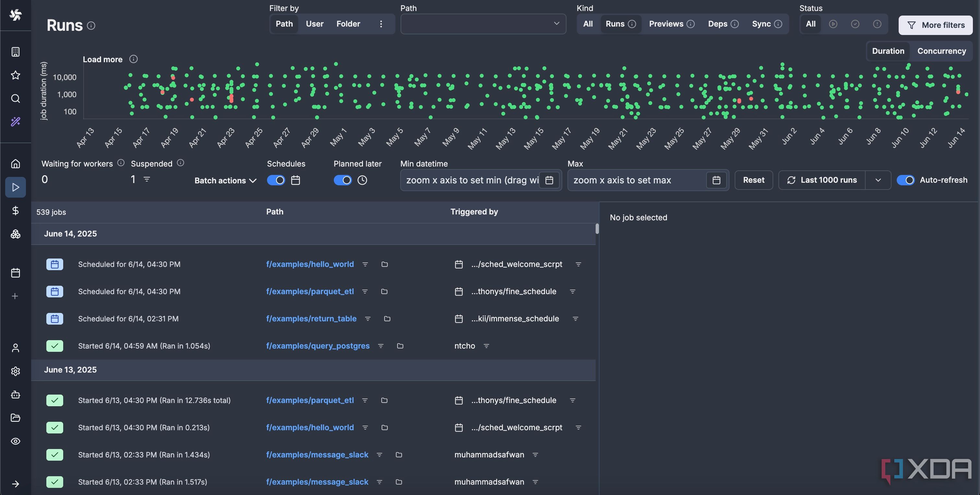Viewport: 980px width, 495px height.
Task: Click the jobs list scrollbar thumb
Action: click(x=597, y=228)
